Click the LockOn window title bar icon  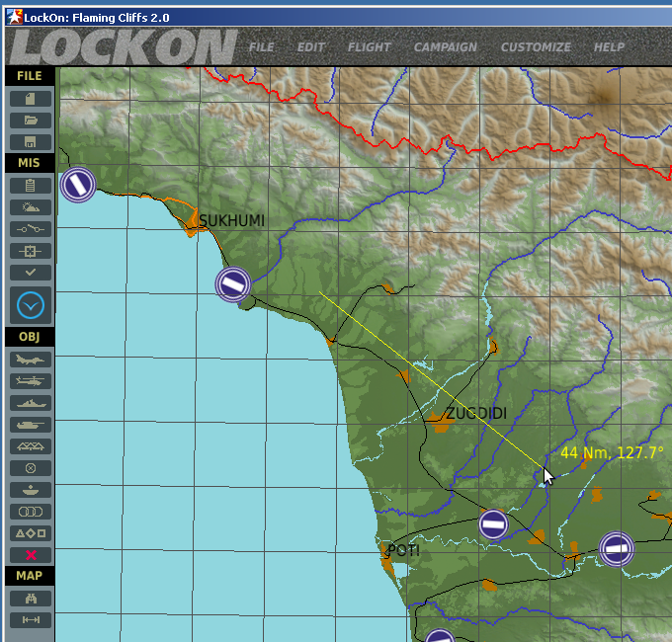(14, 17)
